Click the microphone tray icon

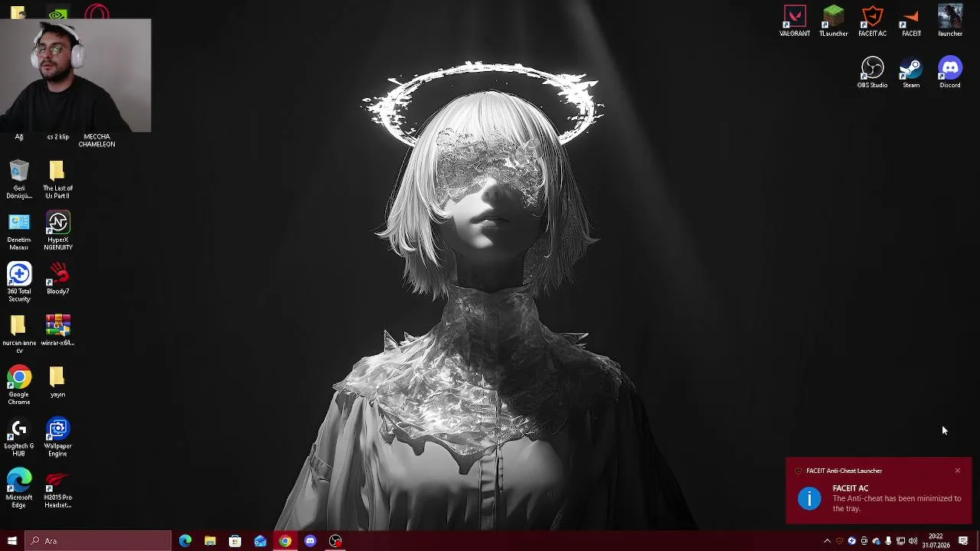[888, 541]
